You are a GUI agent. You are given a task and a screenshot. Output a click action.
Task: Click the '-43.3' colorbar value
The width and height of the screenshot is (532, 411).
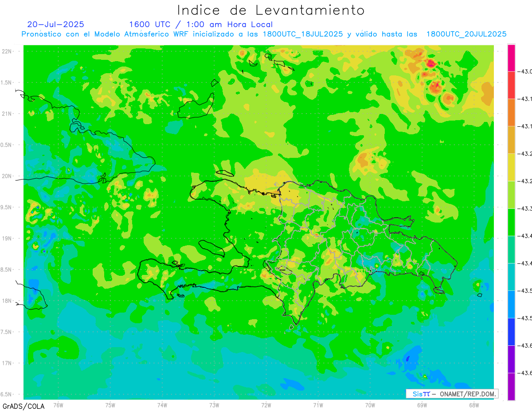[526, 208]
